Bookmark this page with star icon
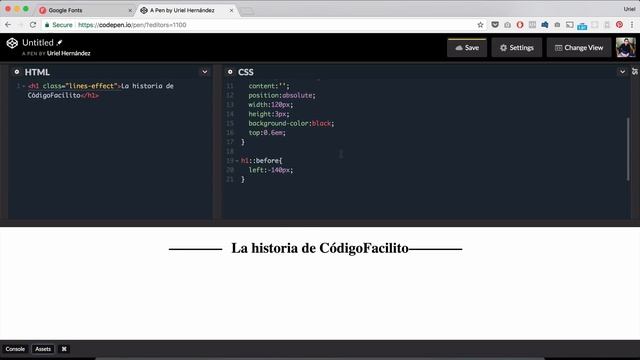Viewport: 640px width, 360px height. pos(480,25)
